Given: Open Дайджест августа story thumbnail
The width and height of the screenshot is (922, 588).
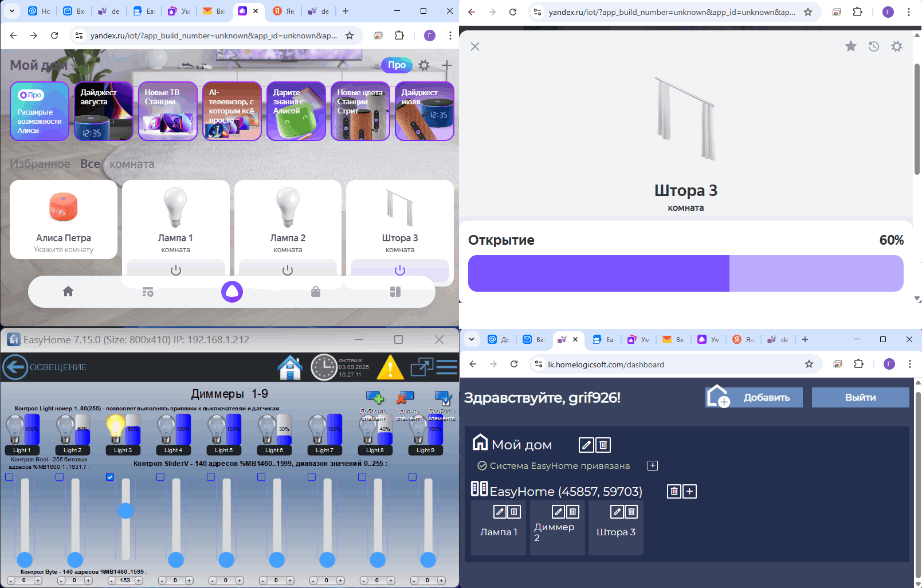Looking at the screenshot, I should [x=104, y=111].
